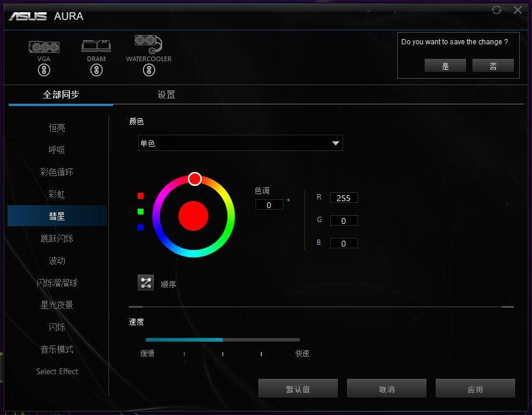Select the 音乐模式 music effect
This screenshot has height=415, width=532.
(57, 349)
